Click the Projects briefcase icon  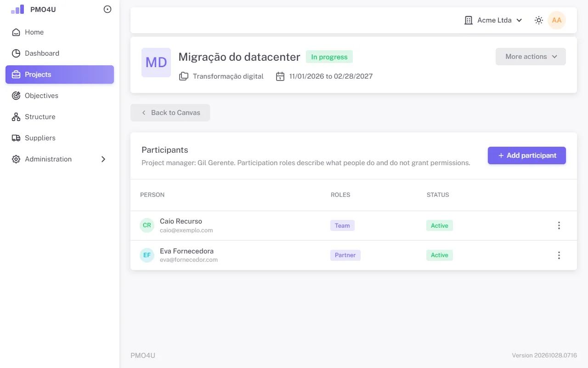16,75
